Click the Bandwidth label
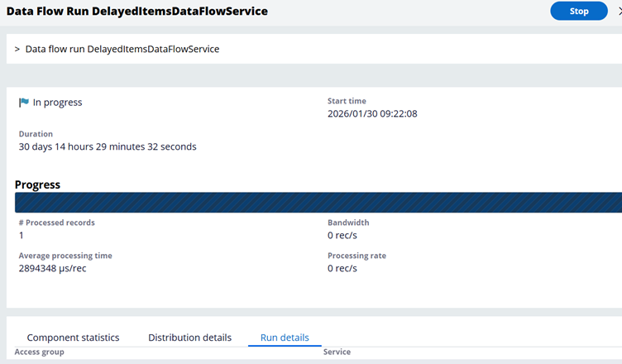This screenshot has width=622, height=364. [348, 223]
